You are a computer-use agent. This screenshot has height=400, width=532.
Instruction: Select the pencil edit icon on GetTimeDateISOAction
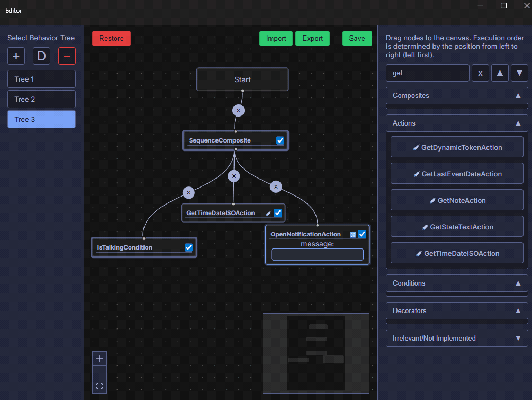coord(269,212)
